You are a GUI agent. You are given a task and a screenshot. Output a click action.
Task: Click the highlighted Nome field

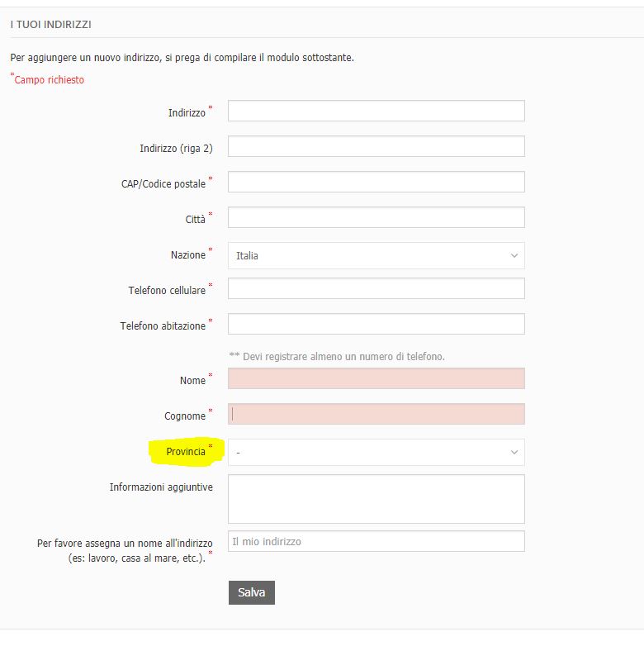tap(376, 378)
